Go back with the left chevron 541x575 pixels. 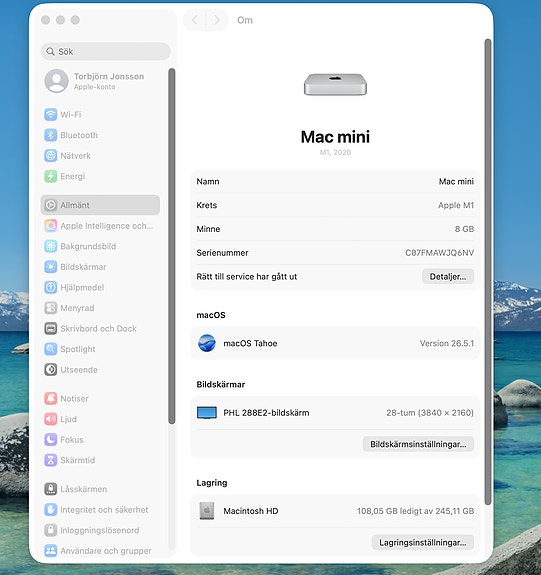(x=195, y=20)
